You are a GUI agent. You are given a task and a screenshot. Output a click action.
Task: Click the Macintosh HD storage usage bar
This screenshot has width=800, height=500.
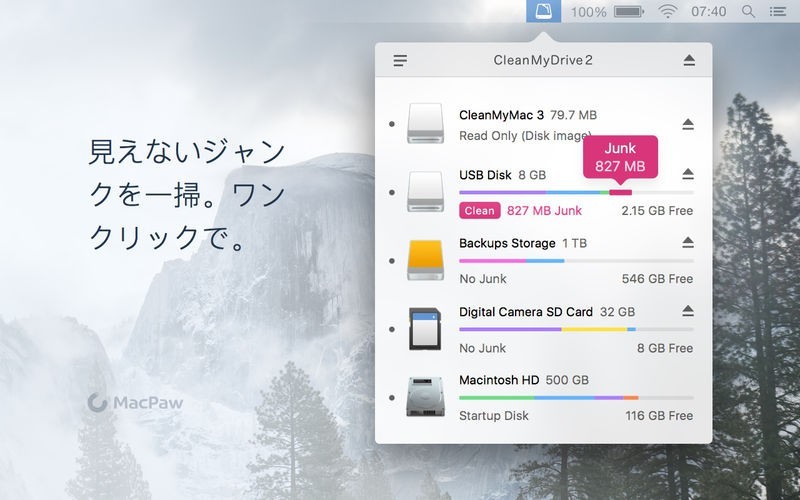(575, 397)
